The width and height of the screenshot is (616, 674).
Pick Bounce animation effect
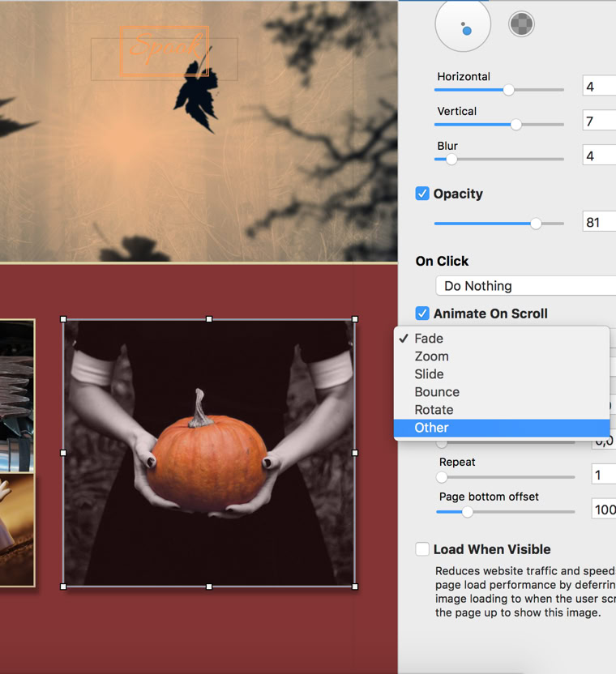pos(437,392)
